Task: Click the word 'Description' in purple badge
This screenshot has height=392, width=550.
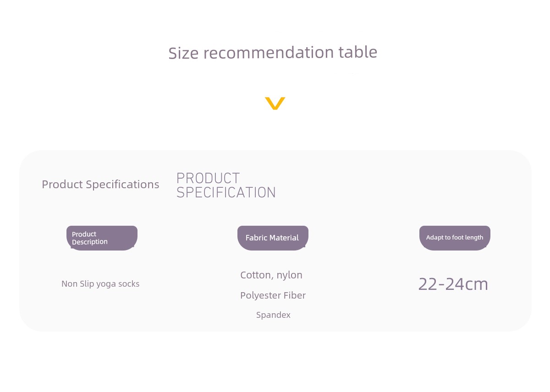Action: click(90, 242)
